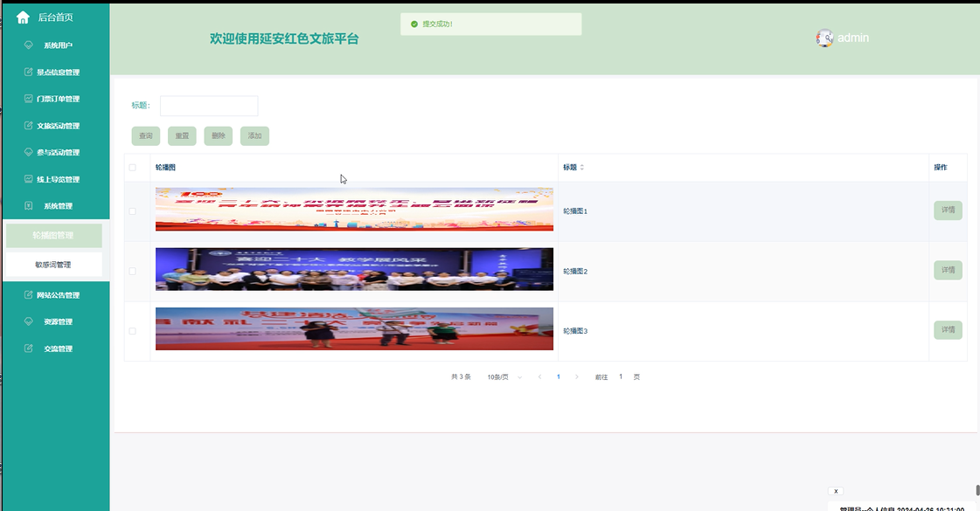Image resolution: width=980 pixels, height=511 pixels.
Task: Click page number 1 in pagination
Action: point(558,376)
